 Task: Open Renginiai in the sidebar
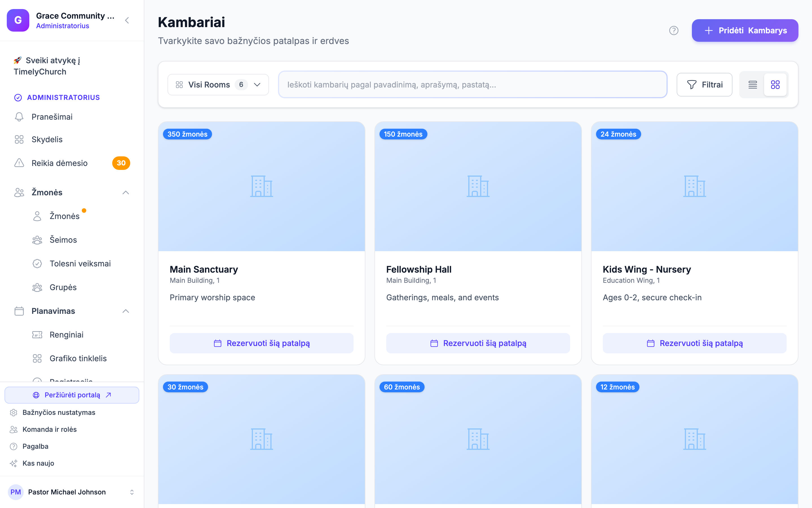click(x=81, y=335)
